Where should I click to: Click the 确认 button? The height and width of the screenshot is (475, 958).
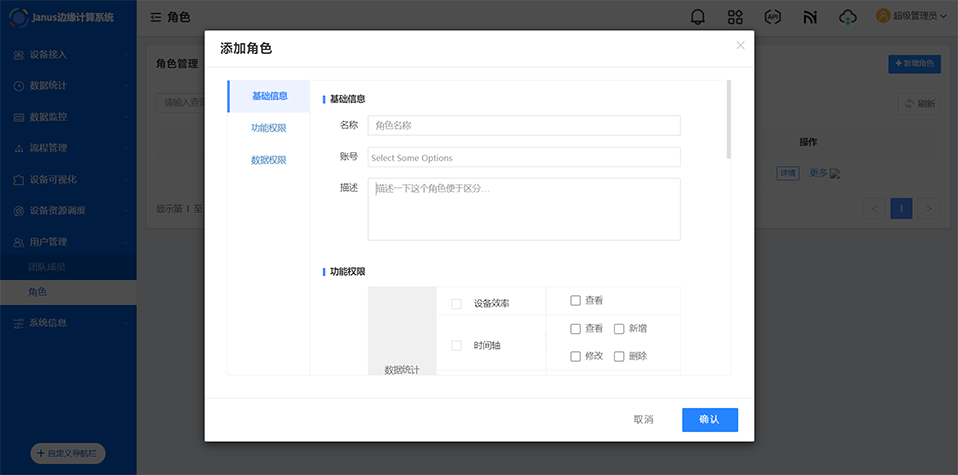click(x=710, y=420)
